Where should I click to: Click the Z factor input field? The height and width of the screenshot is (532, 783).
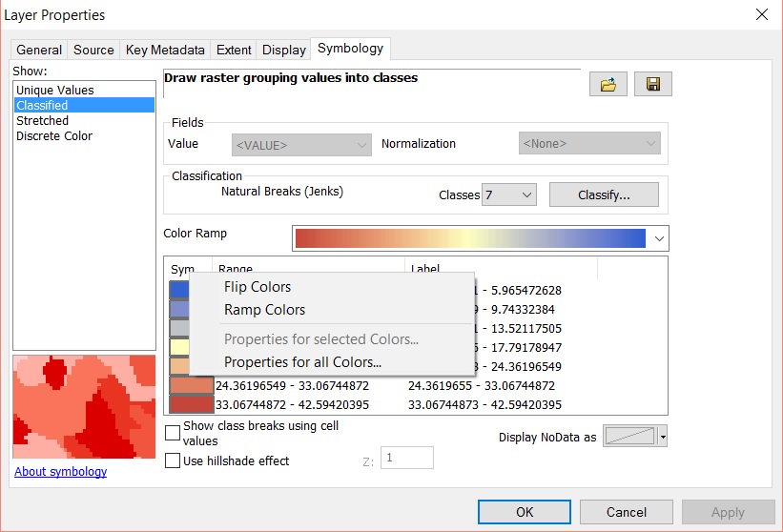coord(406,459)
